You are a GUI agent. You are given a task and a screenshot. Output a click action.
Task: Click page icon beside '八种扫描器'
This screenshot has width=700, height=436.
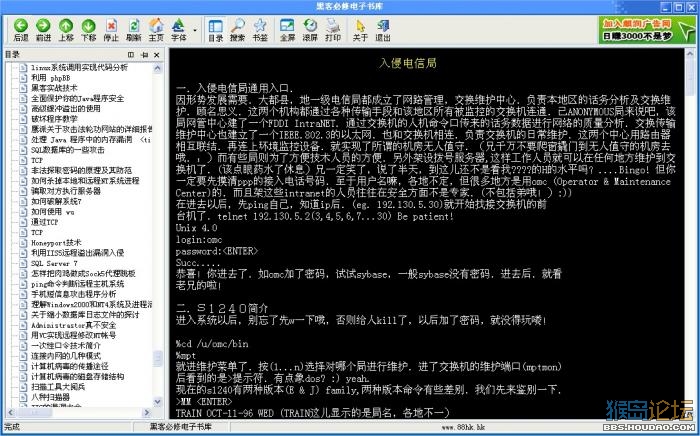pos(23,397)
